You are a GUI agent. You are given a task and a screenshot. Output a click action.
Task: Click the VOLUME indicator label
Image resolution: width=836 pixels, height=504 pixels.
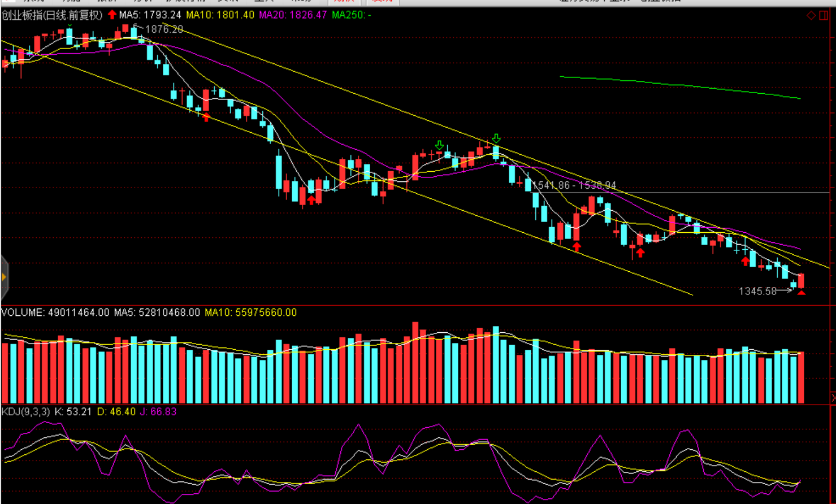pyautogui.click(x=23, y=312)
